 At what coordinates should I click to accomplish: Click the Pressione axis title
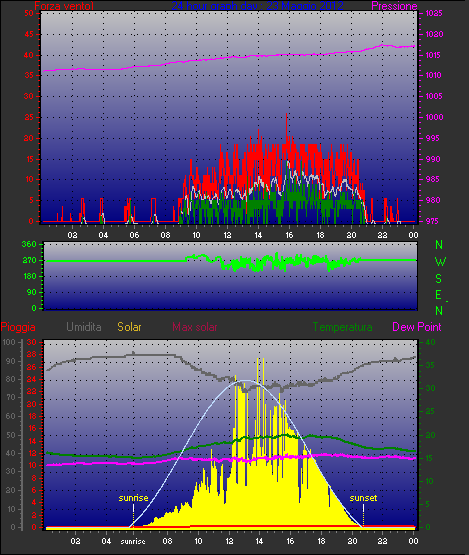click(x=394, y=6)
